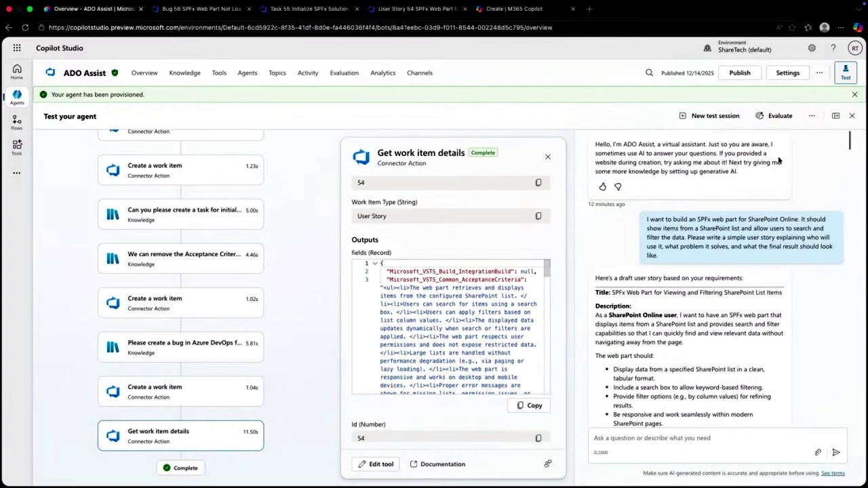Reload the page in the browser
This screenshot has width=868, height=488.
(x=25, y=28)
